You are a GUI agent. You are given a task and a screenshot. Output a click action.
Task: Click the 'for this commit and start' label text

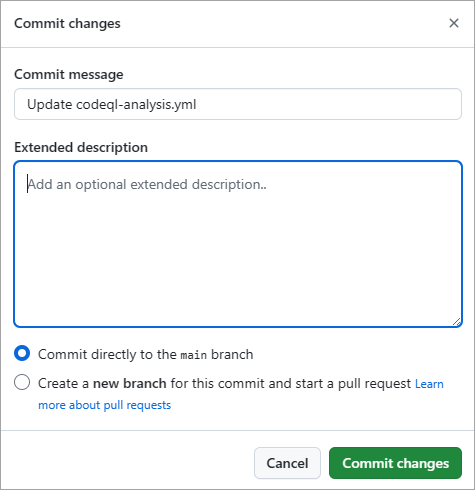pyautogui.click(x=246, y=383)
